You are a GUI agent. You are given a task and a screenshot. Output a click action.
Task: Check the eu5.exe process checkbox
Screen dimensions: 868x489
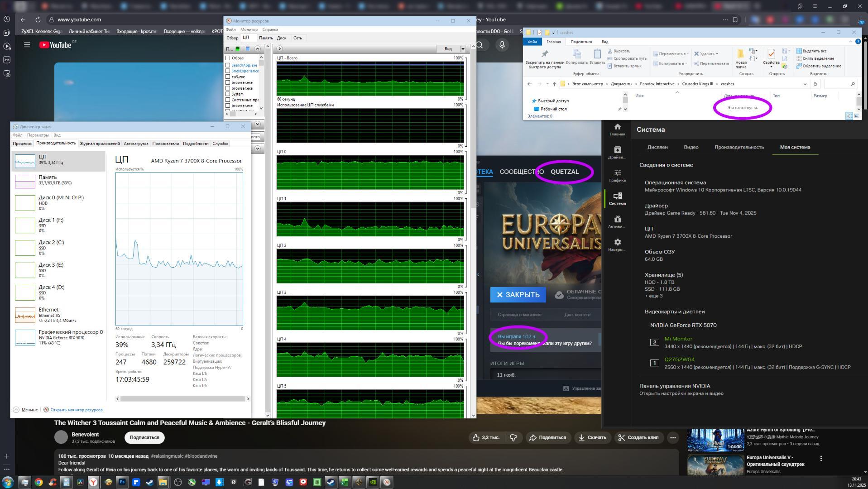(228, 77)
